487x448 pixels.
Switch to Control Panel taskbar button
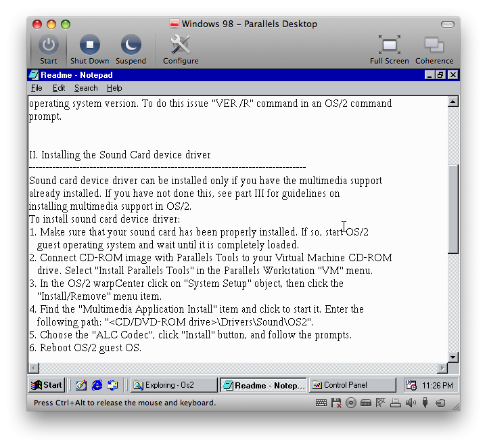point(352,385)
